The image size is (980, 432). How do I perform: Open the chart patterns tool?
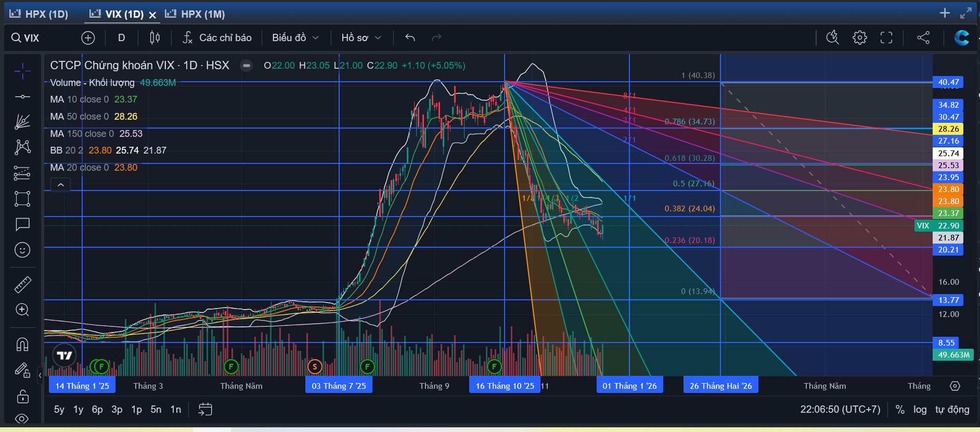point(22,147)
